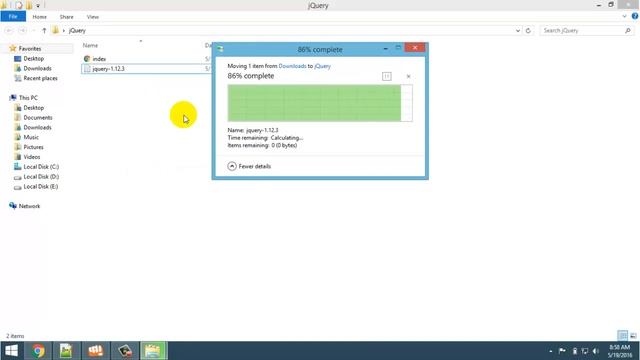Open Local Disk (C:)
The image size is (640, 360).
click(x=41, y=167)
